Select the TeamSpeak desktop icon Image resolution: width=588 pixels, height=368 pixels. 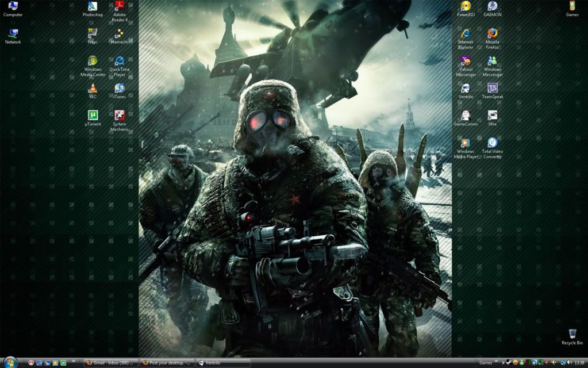pyautogui.click(x=492, y=88)
